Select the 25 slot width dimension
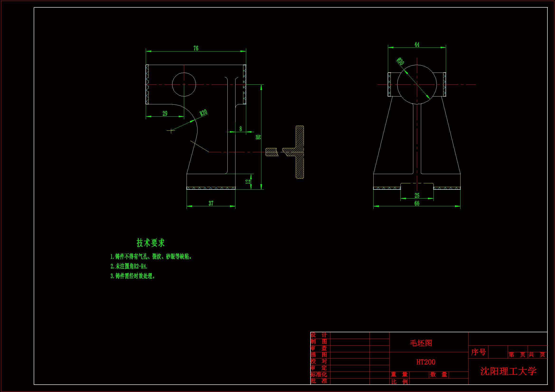 (x=417, y=195)
